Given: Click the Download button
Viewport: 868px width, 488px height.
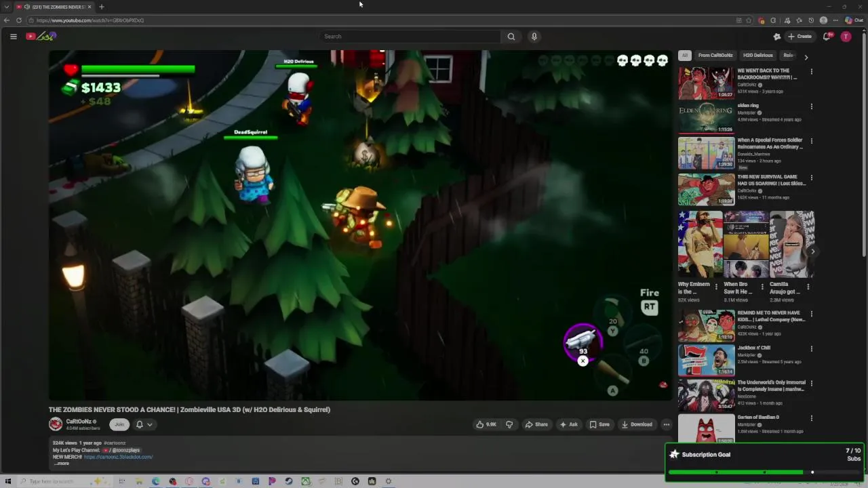Looking at the screenshot, I should pos(637,424).
